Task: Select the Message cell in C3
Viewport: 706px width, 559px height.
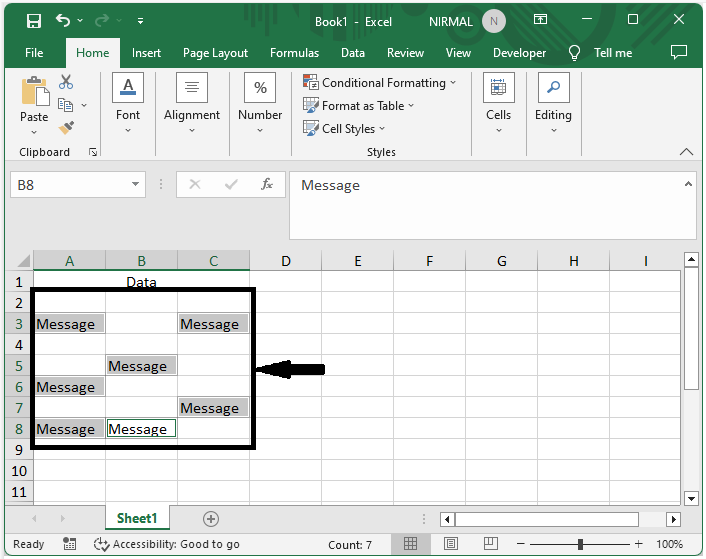Action: coord(213,324)
